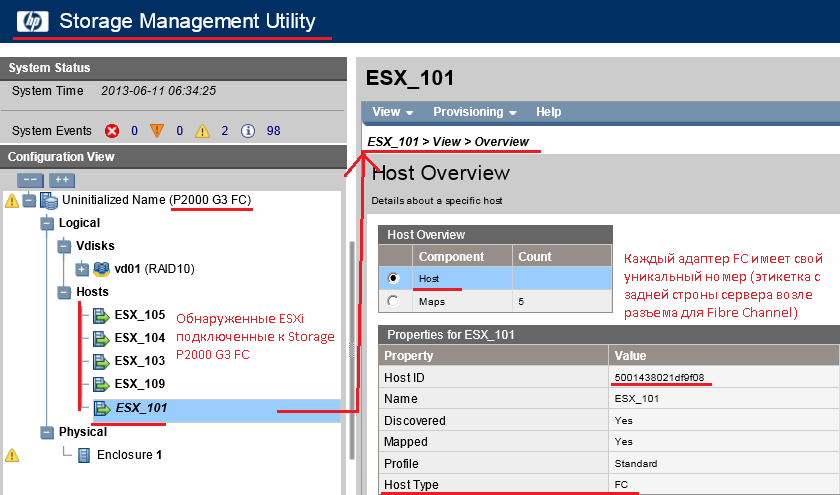The height and width of the screenshot is (495, 840).
Task: Click the Physical tree label
Action: pos(82,432)
